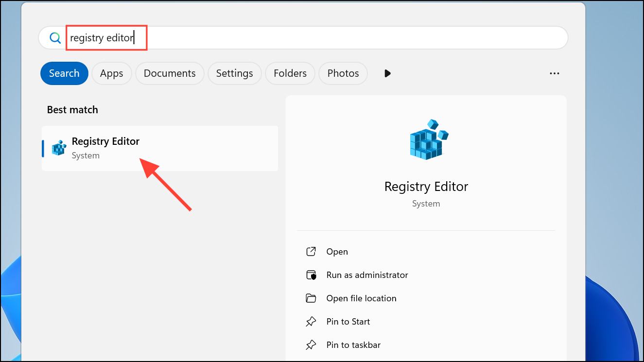This screenshot has width=644, height=362.
Task: Choose Open file location
Action: (x=361, y=298)
